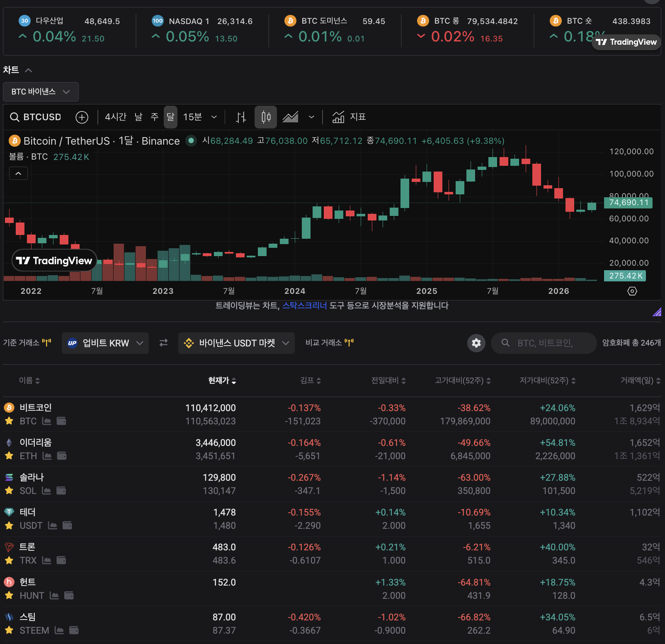Open the SOL row wallet icon
Screen dimensions: 665x644
coord(61,491)
